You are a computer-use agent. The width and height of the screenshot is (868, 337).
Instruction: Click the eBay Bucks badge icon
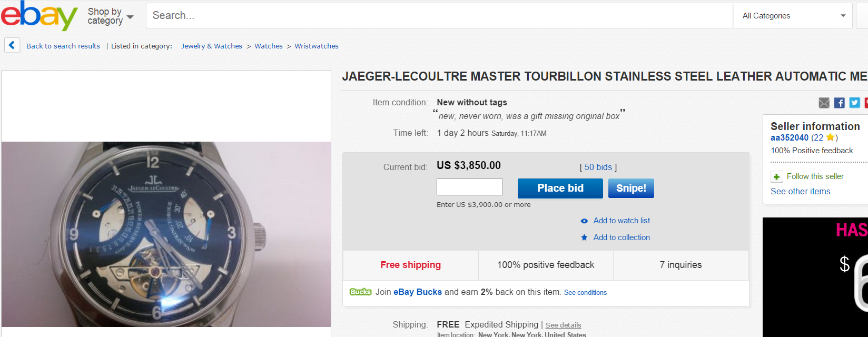360,292
